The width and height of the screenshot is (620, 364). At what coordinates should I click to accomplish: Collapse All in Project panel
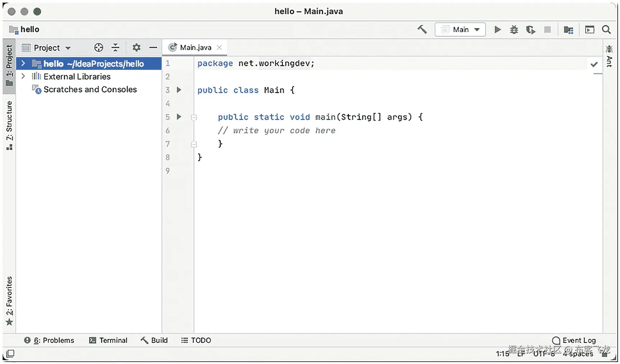pyautogui.click(x=115, y=47)
